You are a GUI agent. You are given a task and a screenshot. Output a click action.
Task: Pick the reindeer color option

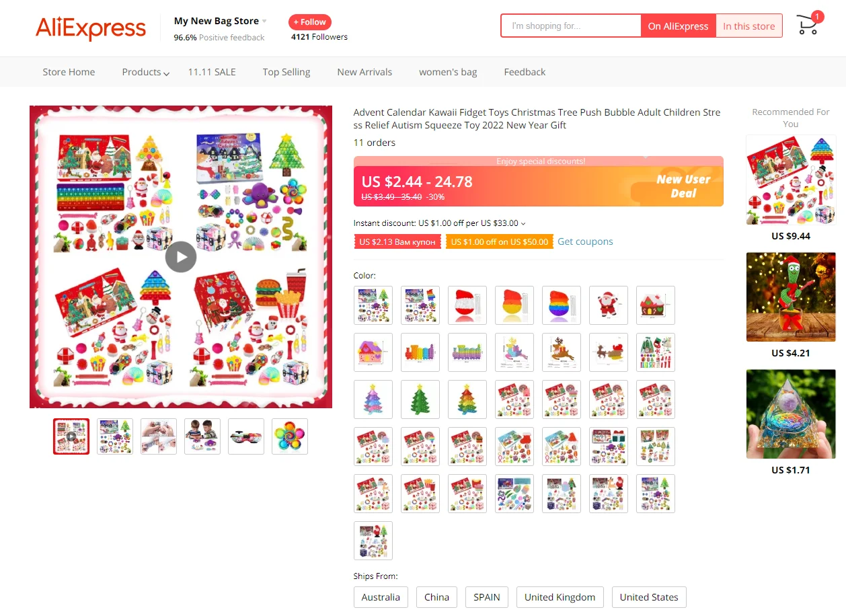[x=562, y=352]
